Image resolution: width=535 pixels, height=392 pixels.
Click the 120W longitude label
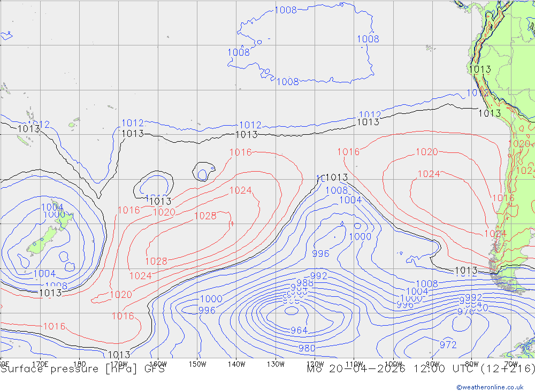(315, 364)
